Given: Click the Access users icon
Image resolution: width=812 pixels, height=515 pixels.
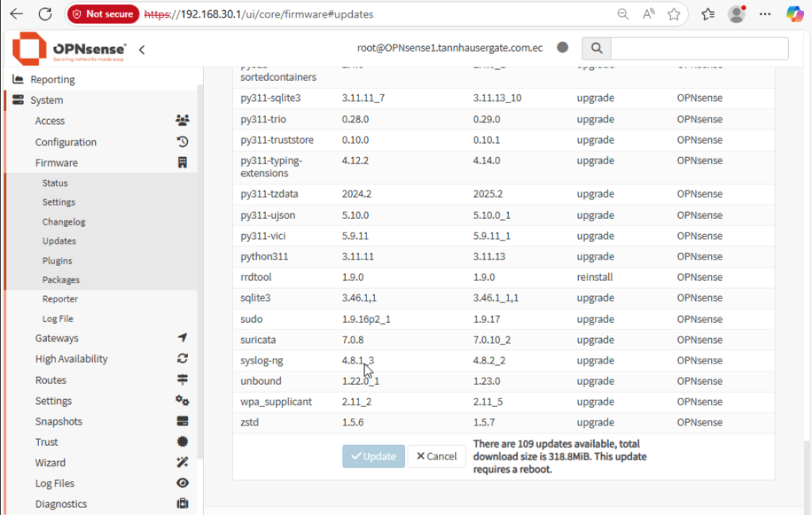Looking at the screenshot, I should (x=182, y=121).
